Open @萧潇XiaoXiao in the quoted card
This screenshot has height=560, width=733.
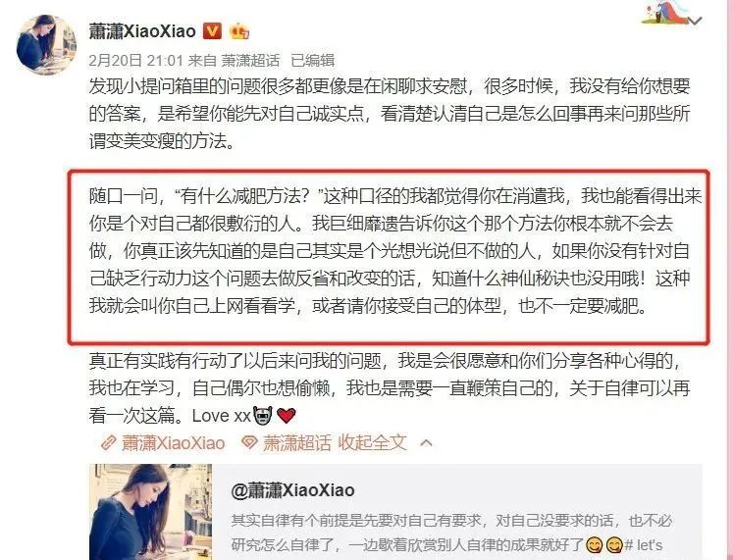pyautogui.click(x=292, y=490)
